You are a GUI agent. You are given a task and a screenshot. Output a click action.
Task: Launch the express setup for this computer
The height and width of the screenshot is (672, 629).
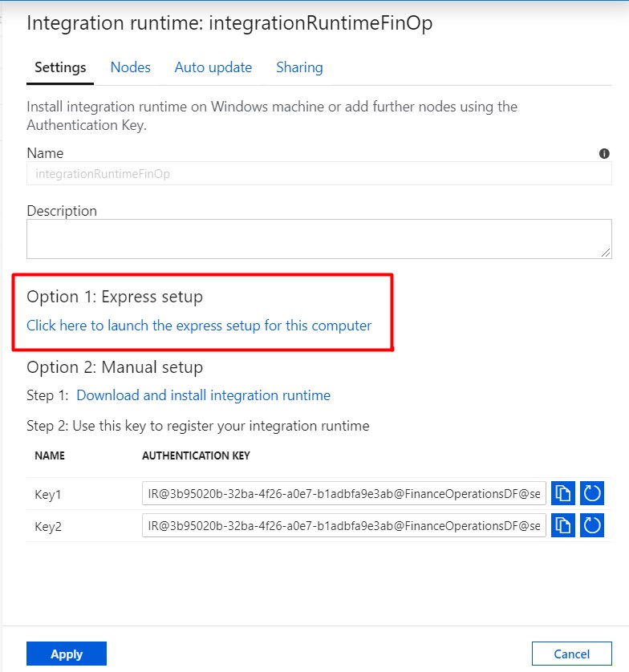[199, 326]
